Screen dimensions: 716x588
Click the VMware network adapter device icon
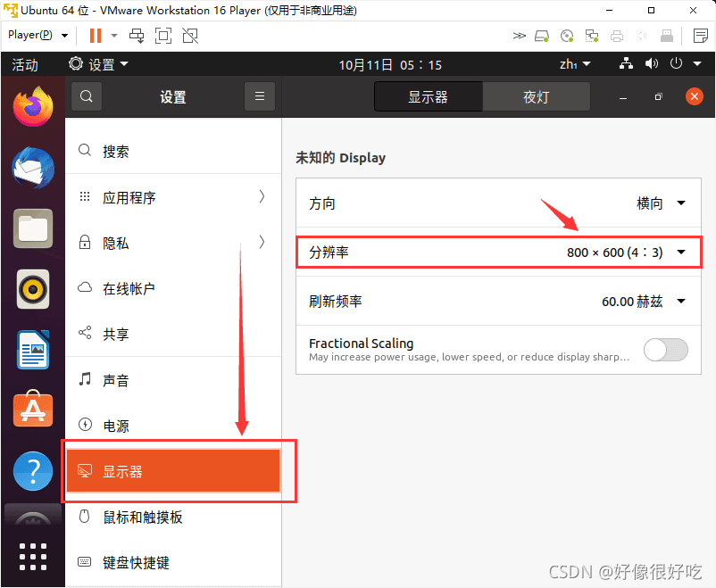pos(592,36)
